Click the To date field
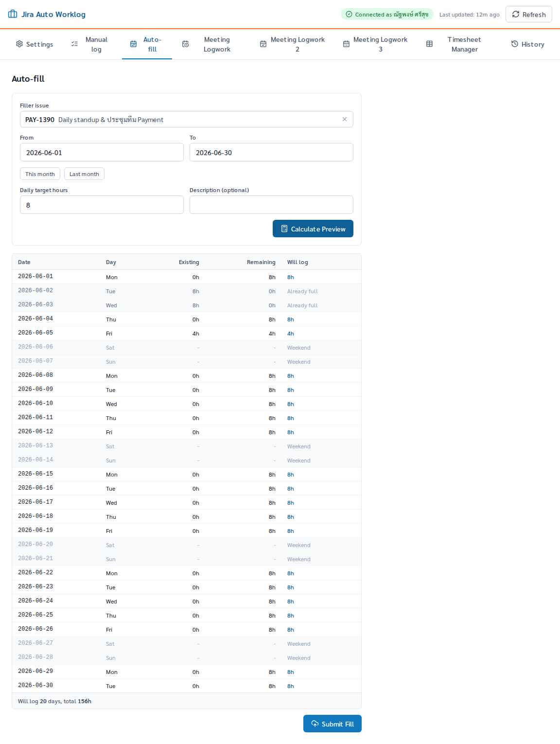 click(x=271, y=152)
